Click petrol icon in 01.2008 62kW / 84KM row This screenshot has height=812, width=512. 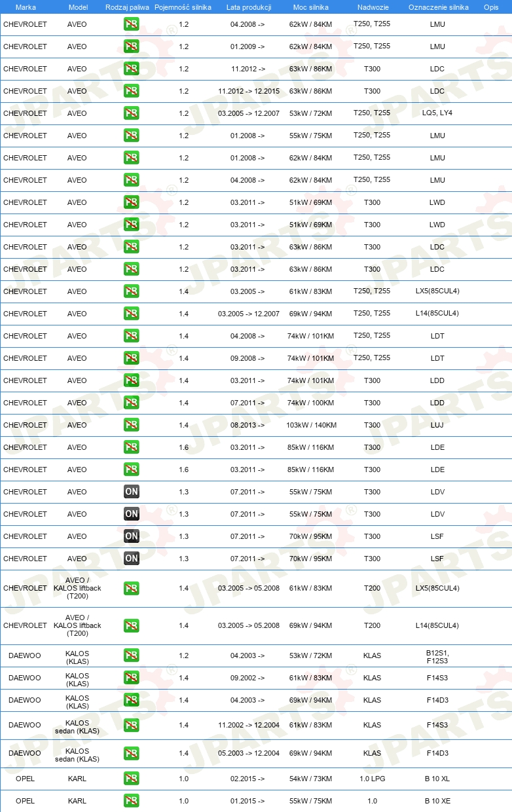tap(132, 158)
